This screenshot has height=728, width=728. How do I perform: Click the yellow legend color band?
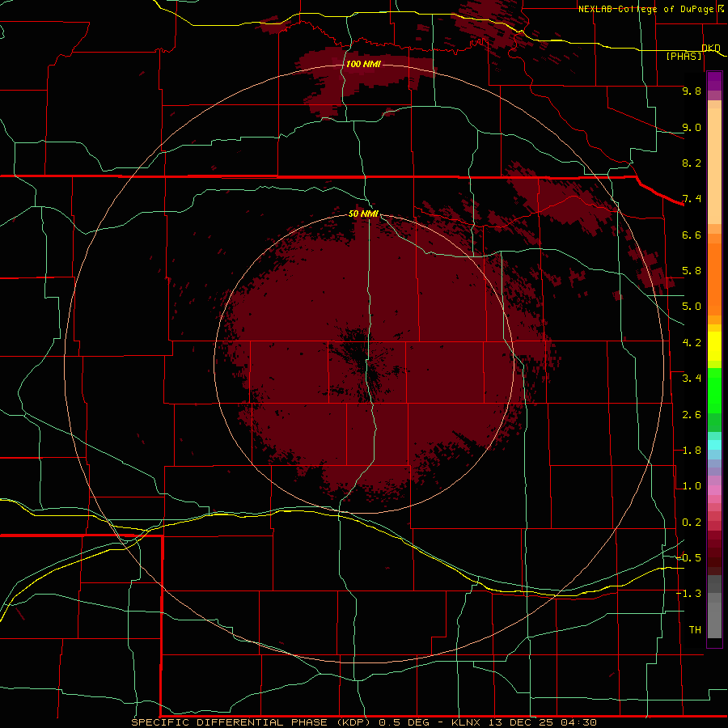[714, 346]
